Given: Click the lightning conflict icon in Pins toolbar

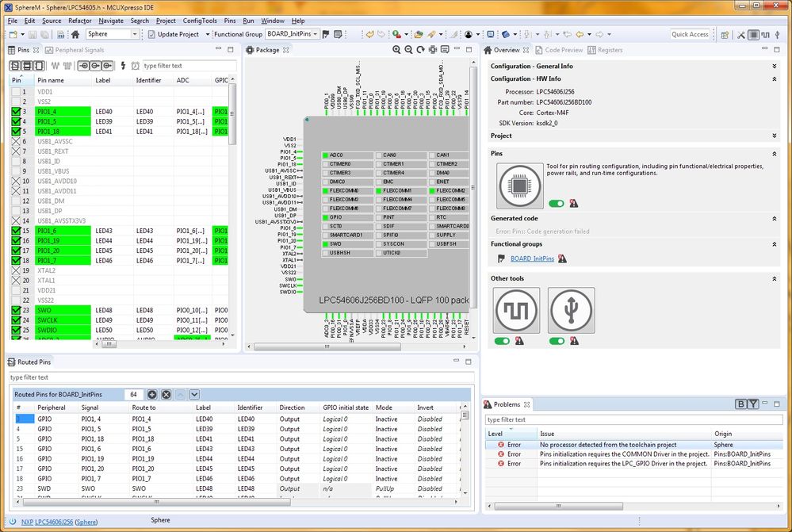Looking at the screenshot, I should pyautogui.click(x=123, y=66).
